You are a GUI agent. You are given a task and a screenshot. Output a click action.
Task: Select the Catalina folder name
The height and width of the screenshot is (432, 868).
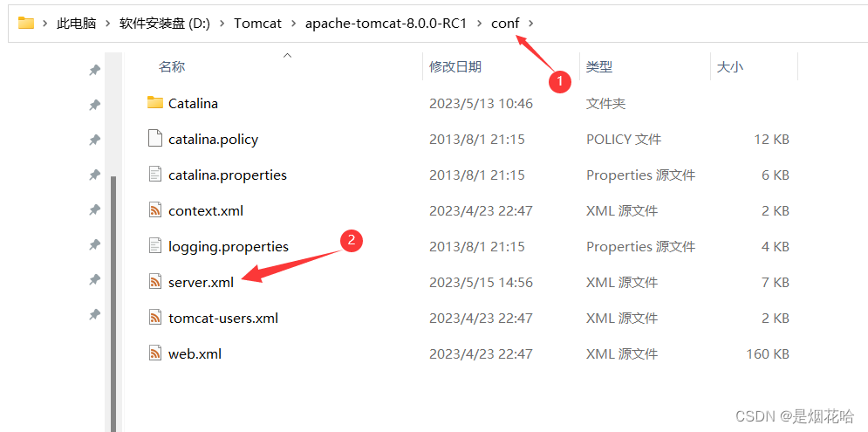pos(193,103)
